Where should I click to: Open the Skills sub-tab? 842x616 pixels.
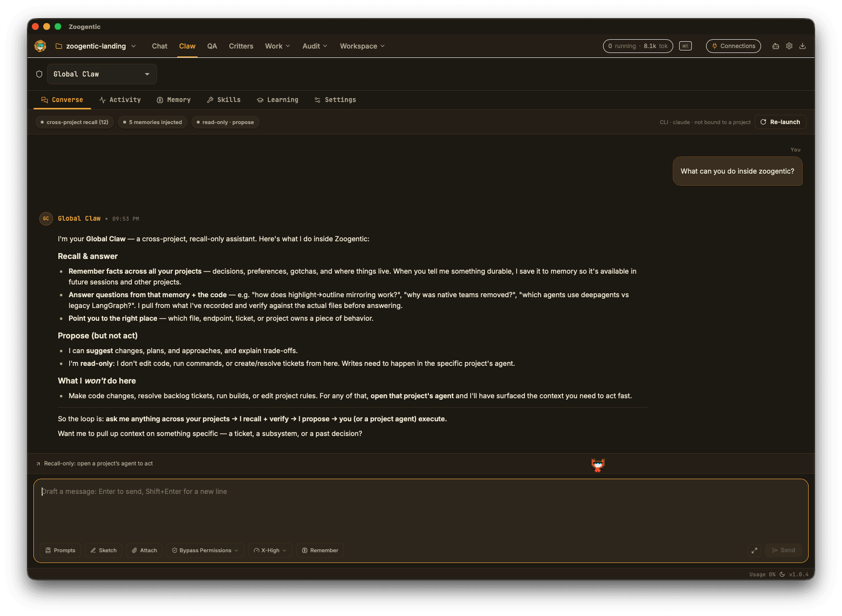tap(224, 100)
